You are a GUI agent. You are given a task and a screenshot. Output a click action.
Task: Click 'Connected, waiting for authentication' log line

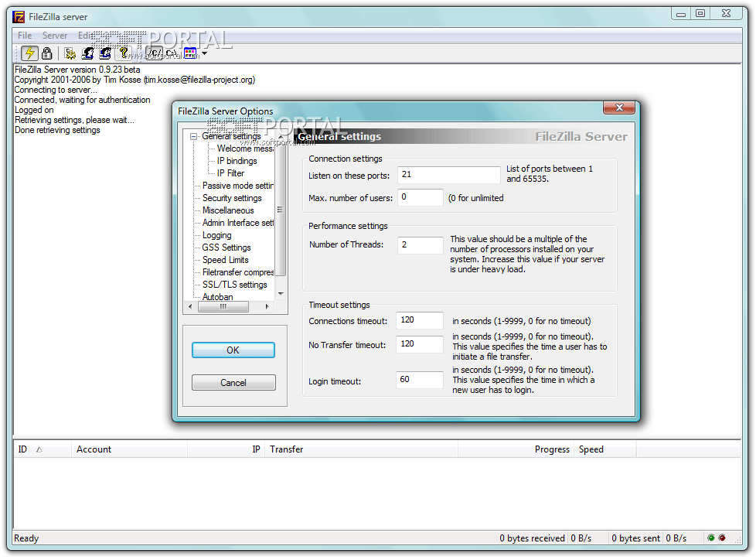83,100
